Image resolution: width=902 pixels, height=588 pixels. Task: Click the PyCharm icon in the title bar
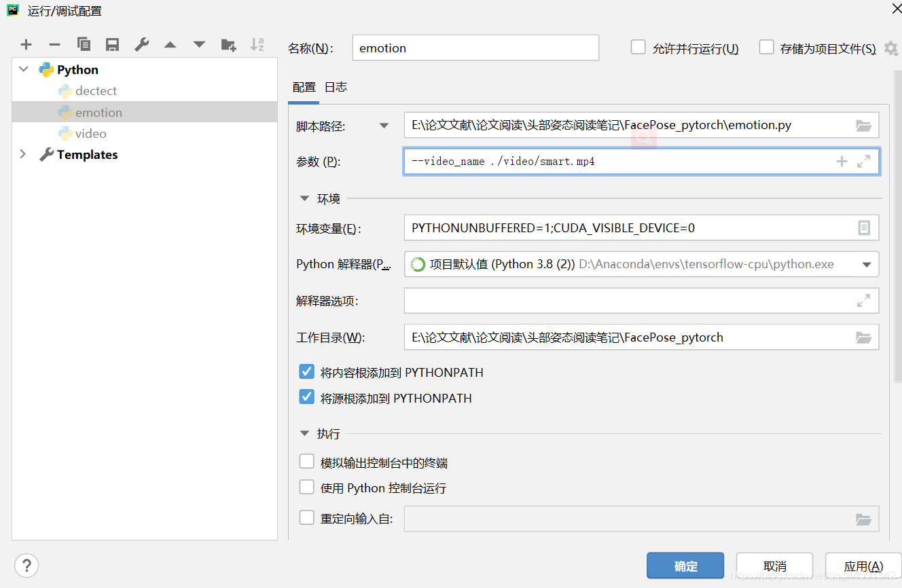point(13,10)
